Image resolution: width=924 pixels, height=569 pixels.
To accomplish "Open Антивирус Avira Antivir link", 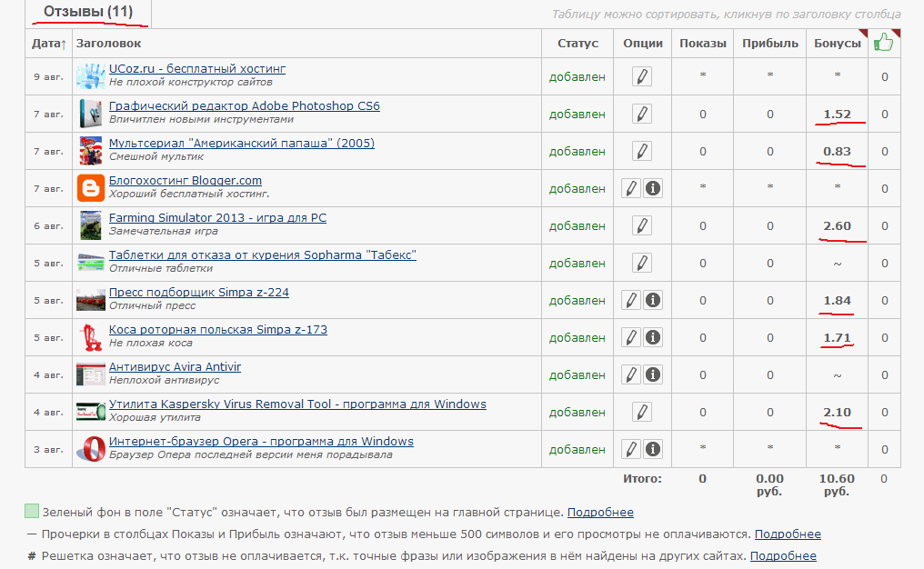I will tap(175, 367).
